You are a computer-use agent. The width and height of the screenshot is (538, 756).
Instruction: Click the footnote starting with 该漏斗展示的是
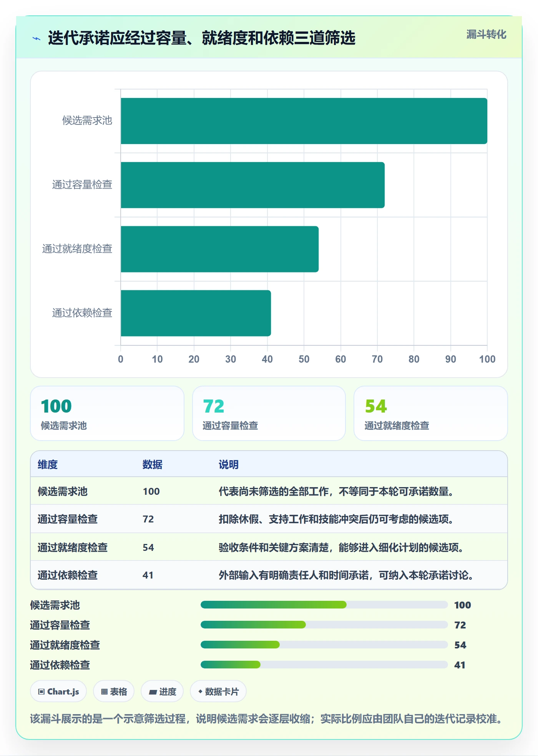(266, 718)
